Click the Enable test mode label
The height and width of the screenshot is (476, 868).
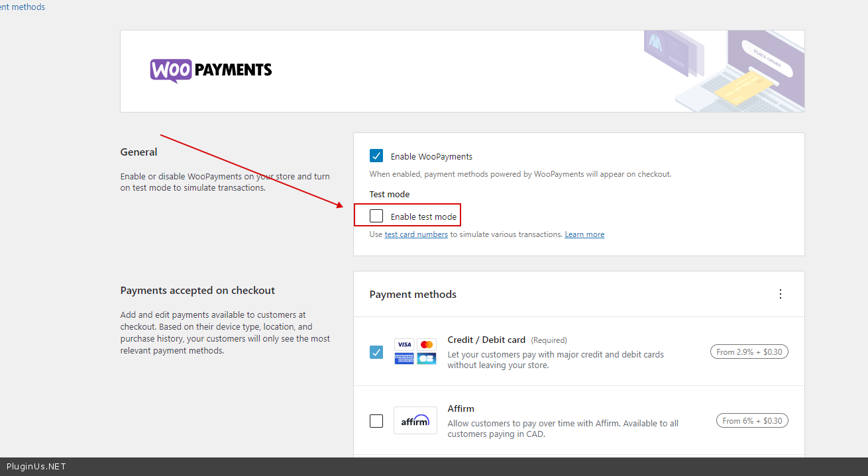[423, 216]
